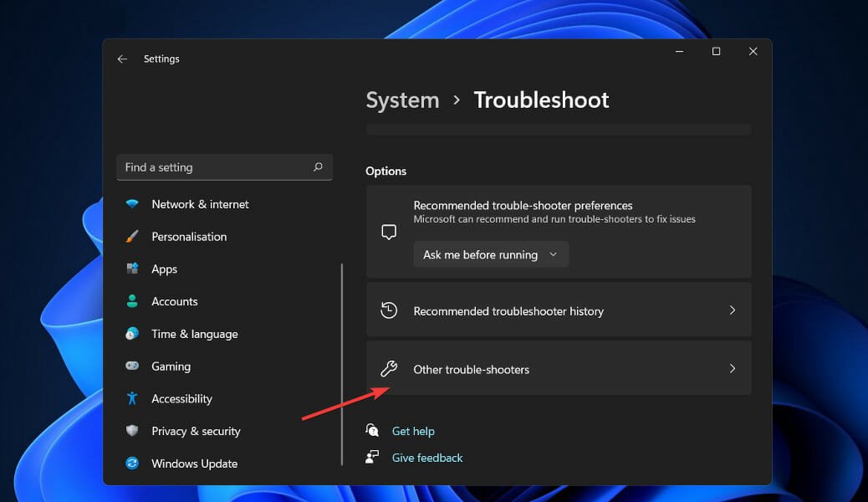
Task: Open Windows Update via its sync icon
Action: coord(135,463)
